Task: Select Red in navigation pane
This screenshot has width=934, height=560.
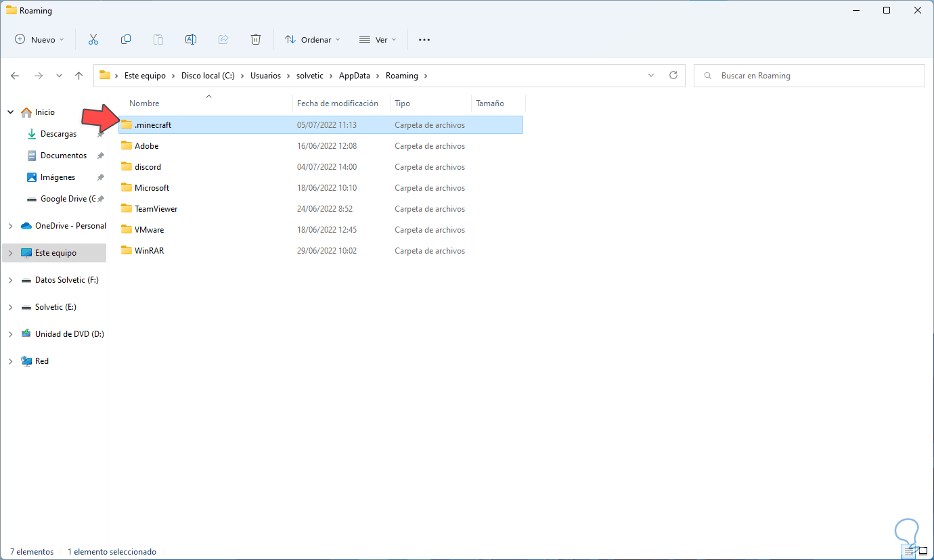Action: [x=42, y=361]
